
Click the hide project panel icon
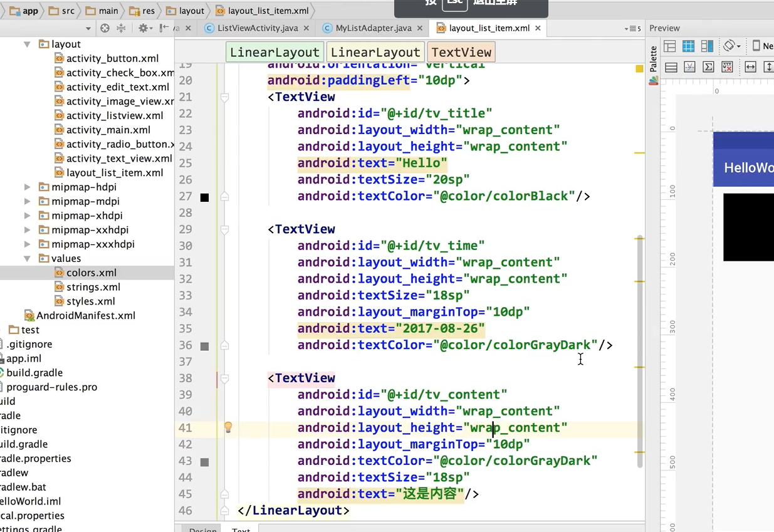tap(164, 28)
